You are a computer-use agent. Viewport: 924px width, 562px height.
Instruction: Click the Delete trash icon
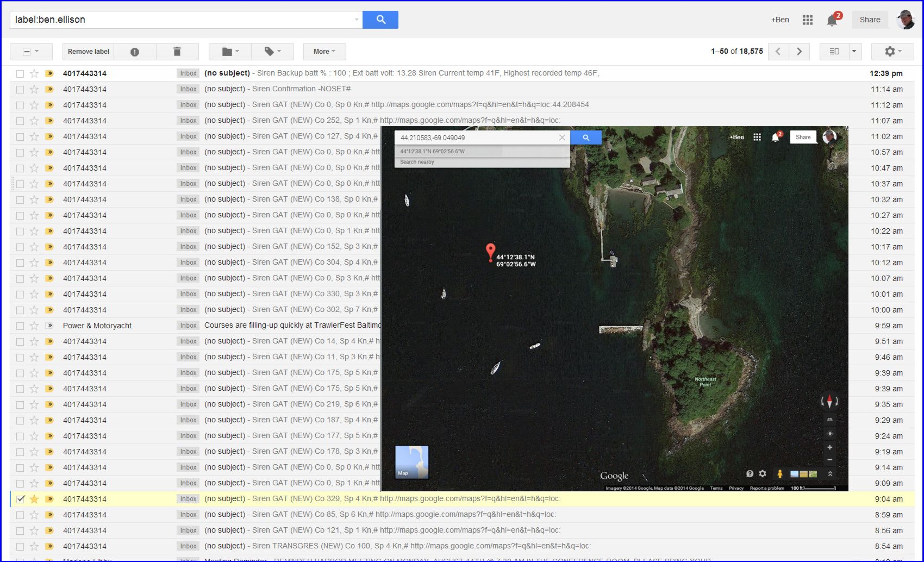point(177,52)
